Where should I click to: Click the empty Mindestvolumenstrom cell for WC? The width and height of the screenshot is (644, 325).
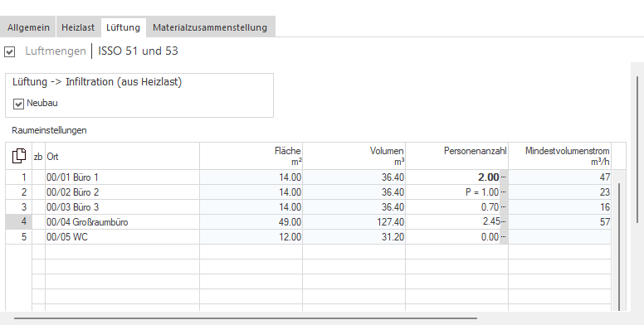point(560,237)
